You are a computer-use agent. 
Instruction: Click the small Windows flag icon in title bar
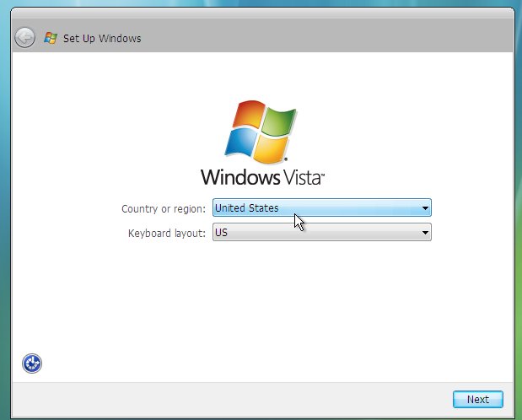(51, 38)
